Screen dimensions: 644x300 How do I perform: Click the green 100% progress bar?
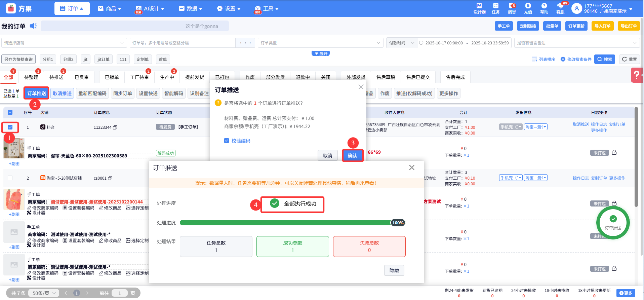coord(286,223)
